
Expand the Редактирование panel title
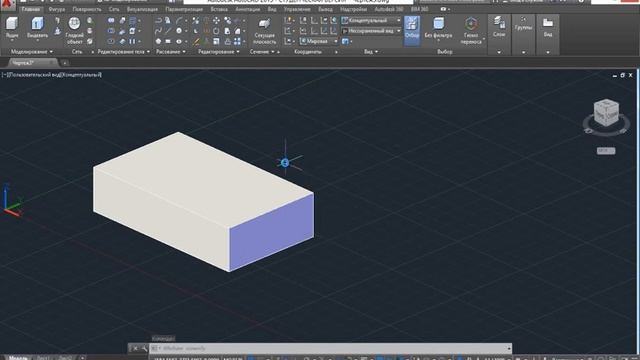click(x=219, y=52)
